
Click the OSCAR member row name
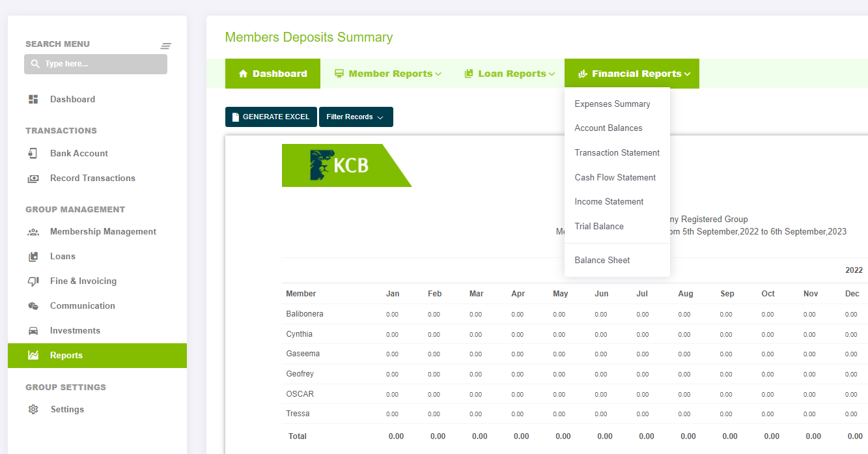[x=300, y=394]
